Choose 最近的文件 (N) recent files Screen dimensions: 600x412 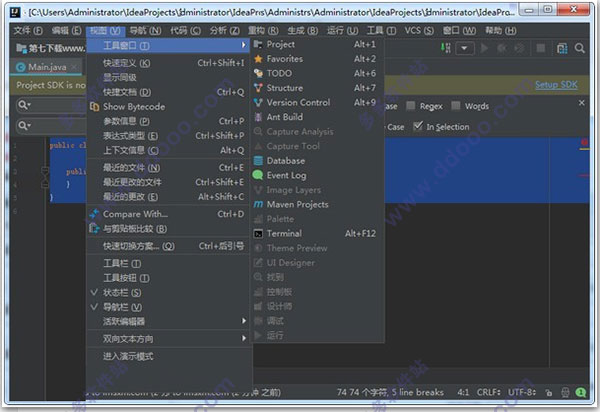tap(168, 168)
